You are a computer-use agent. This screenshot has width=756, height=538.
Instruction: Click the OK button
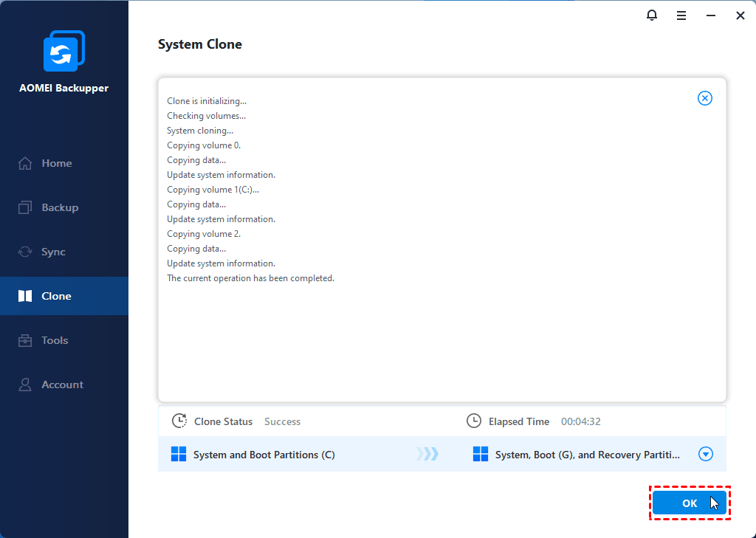pyautogui.click(x=690, y=503)
